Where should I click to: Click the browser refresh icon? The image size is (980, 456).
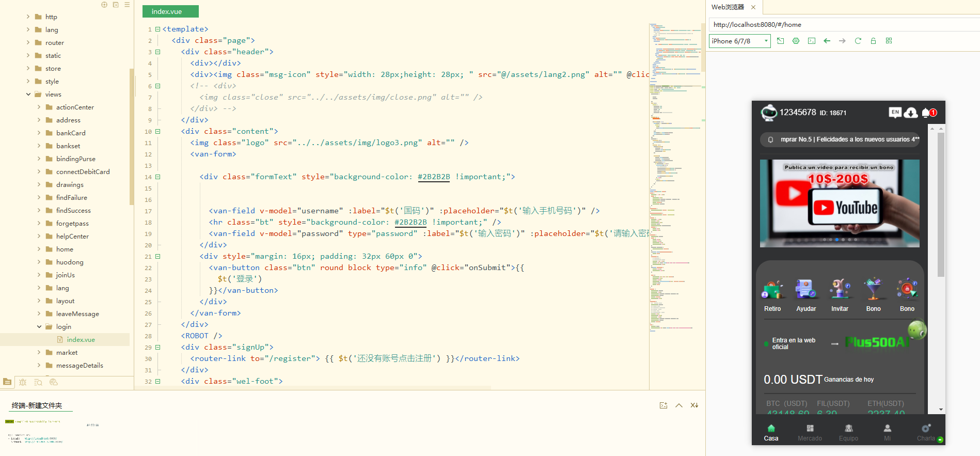pyautogui.click(x=858, y=41)
